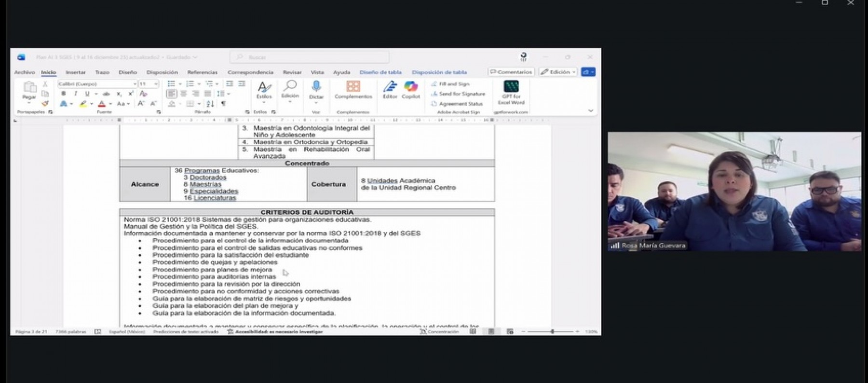This screenshot has width=868, height=383.
Task: Increase font size with grow icon
Action: point(141,103)
